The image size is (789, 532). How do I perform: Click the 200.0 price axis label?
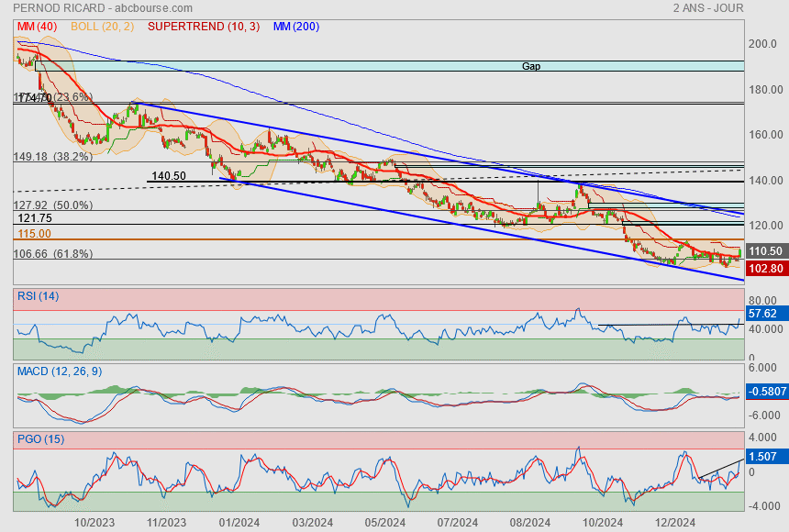coord(762,44)
